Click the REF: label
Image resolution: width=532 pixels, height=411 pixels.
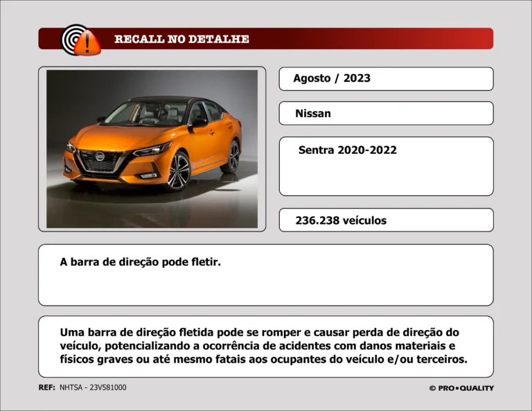[x=46, y=387]
